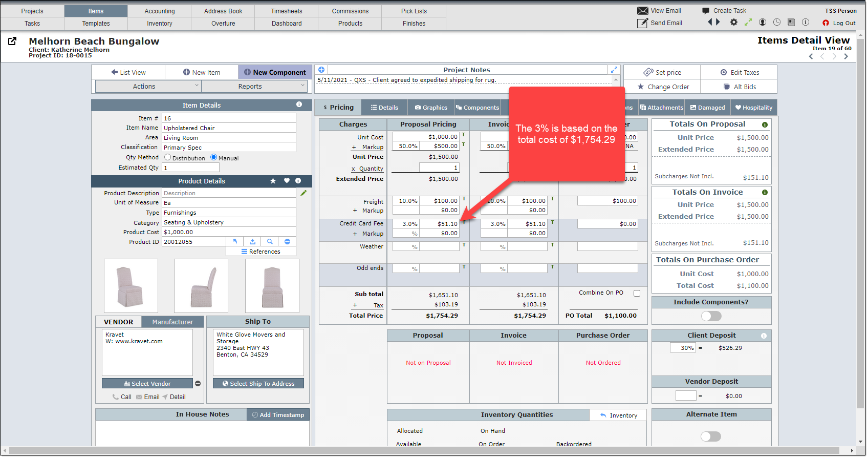Click the info icon on Client Deposit

pos(764,336)
